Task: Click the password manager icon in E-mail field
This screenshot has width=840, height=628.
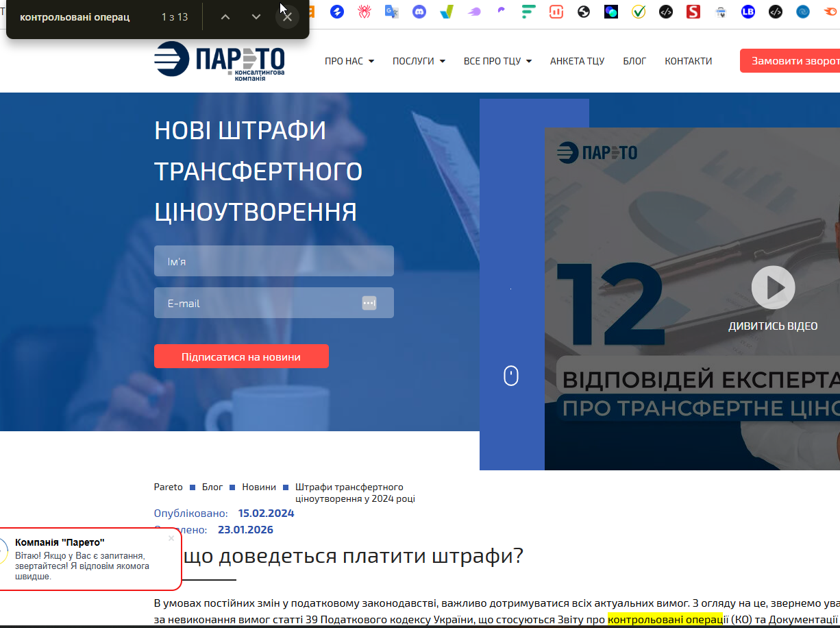Action: tap(369, 302)
